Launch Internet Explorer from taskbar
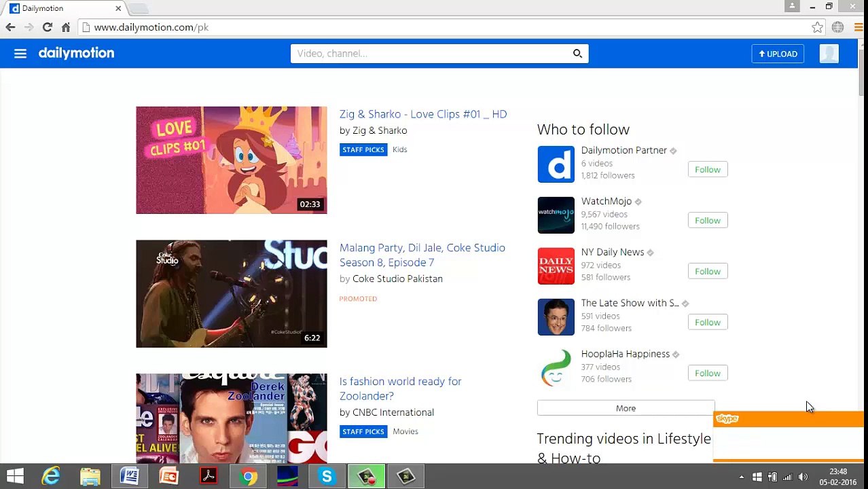868x489 pixels. pyautogui.click(x=51, y=476)
